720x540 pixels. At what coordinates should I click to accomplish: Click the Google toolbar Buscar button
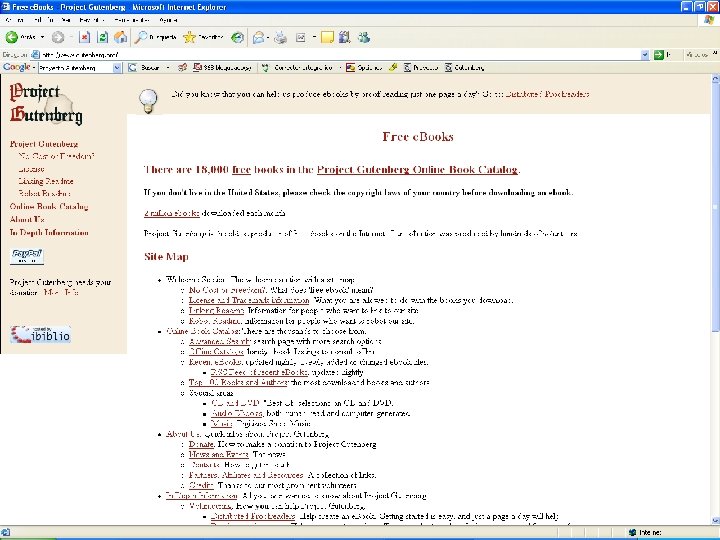pyautogui.click(x=145, y=68)
